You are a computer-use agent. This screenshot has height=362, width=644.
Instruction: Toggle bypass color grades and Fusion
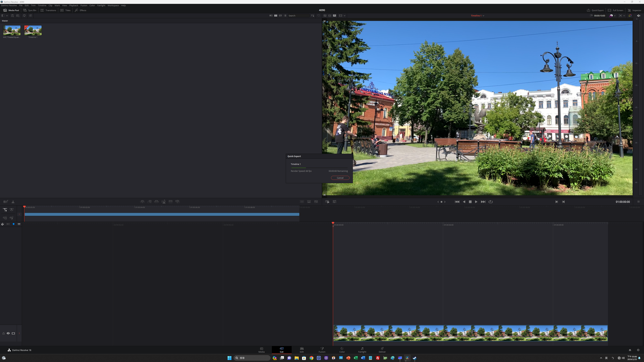(x=630, y=15)
